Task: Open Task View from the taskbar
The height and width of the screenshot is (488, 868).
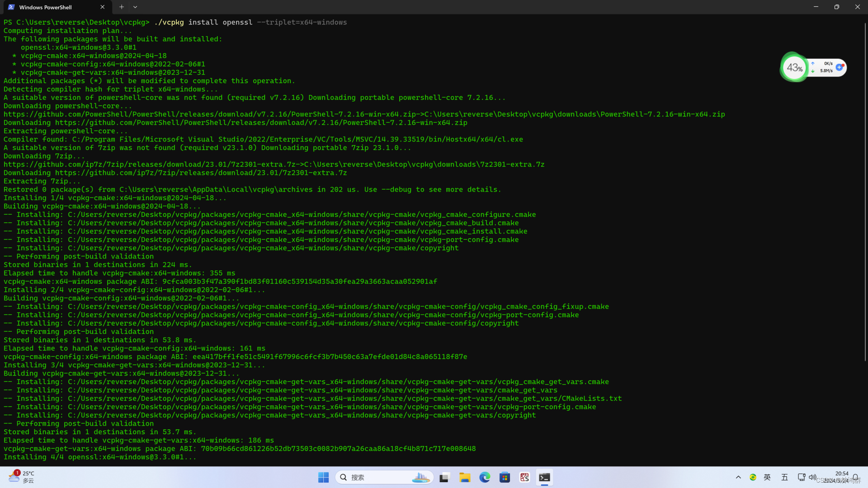Action: (445, 478)
